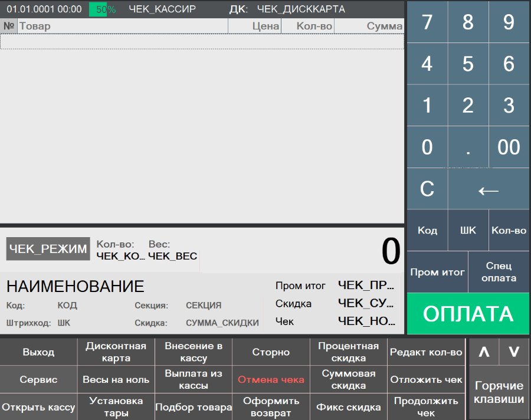
Task: Clear input with the C key
Action: click(x=427, y=188)
